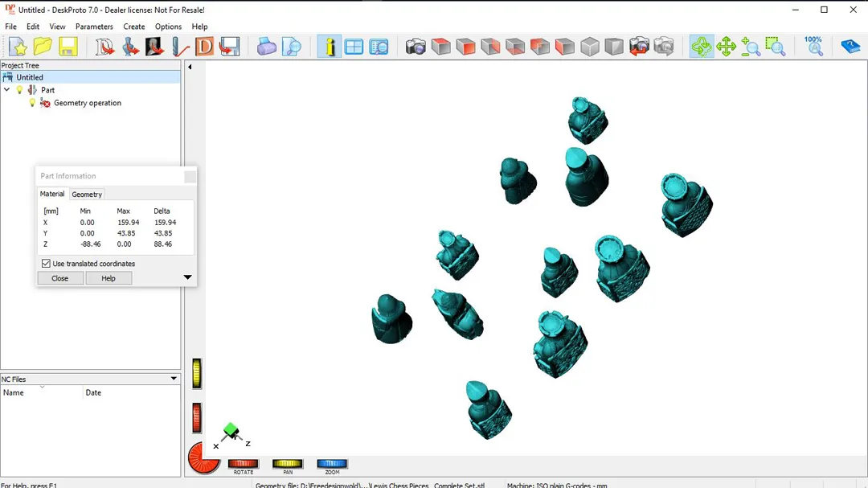Click the blue ZOOM thumbwheel
Viewport: 868px width, 488px height.
(x=332, y=464)
